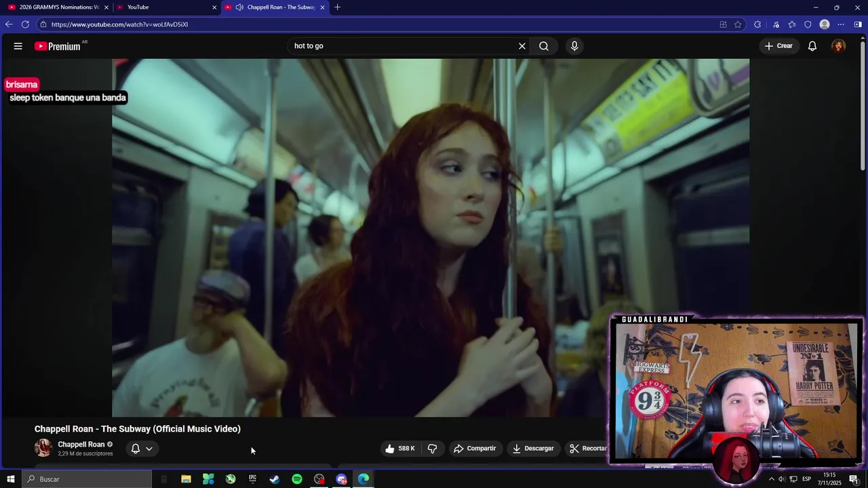Image resolution: width=868 pixels, height=488 pixels.
Task: Mute the tab via speaker icon
Action: 239,7
